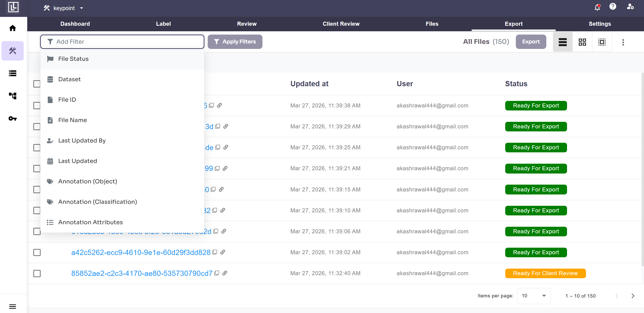This screenshot has height=313, width=644.
Task: Open the three-dot more options menu
Action: [623, 42]
